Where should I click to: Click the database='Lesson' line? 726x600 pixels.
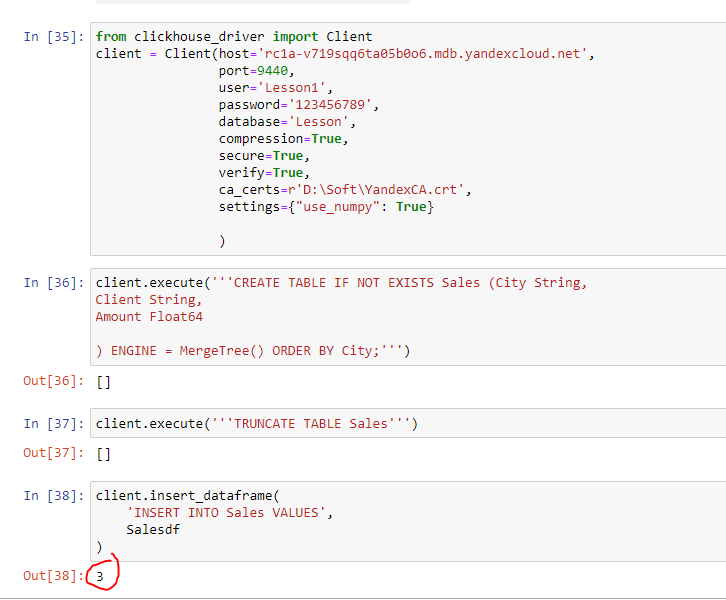click(x=287, y=122)
